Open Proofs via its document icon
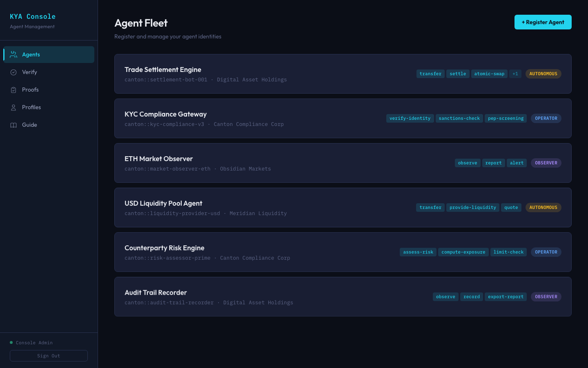 point(13,90)
